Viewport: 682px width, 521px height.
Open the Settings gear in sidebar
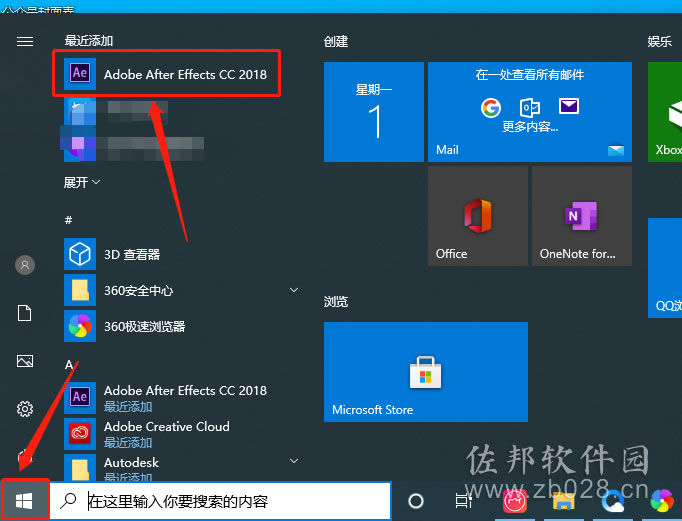(x=25, y=409)
